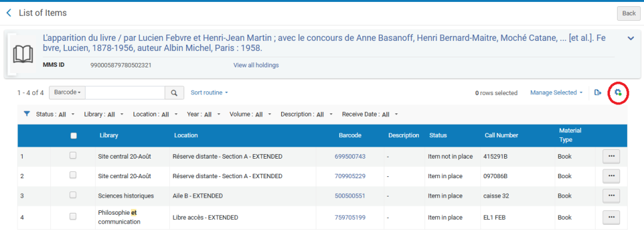
Task: Expand the Sort routine dropdown
Action: click(x=209, y=93)
